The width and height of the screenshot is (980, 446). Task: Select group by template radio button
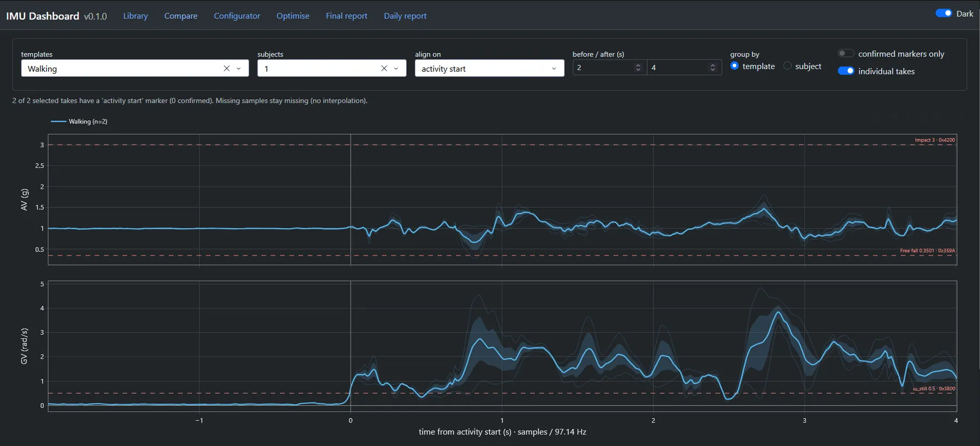(x=734, y=66)
